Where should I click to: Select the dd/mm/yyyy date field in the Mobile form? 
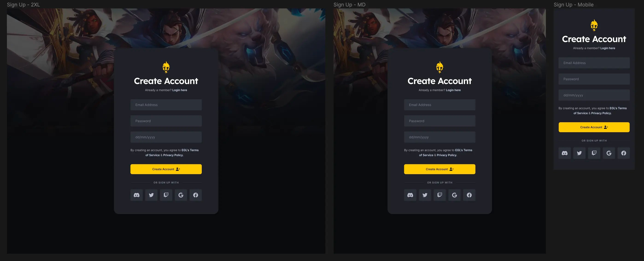pyautogui.click(x=594, y=95)
